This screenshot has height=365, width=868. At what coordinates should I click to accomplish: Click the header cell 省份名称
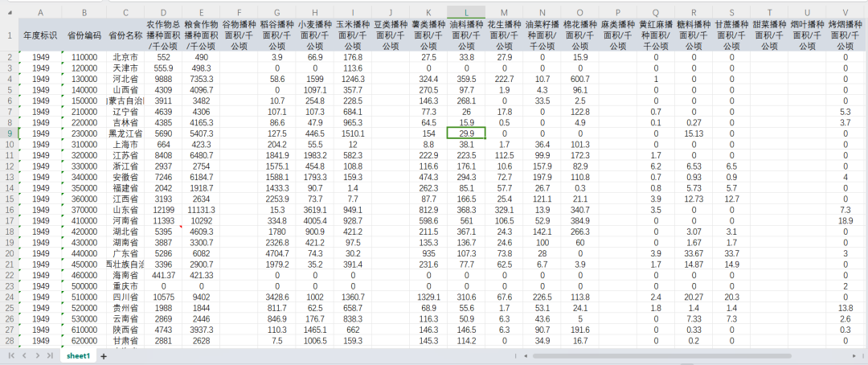click(x=125, y=35)
